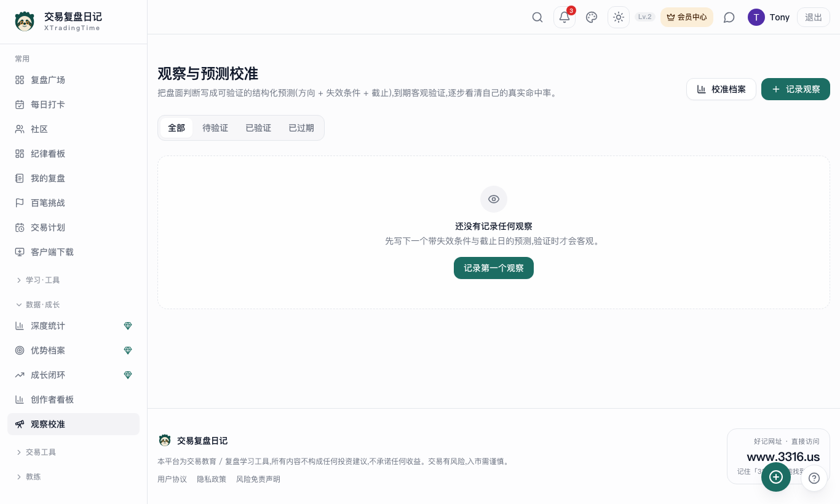Open 复盘广场 in sidebar
This screenshot has height=504, width=840.
click(x=73, y=80)
